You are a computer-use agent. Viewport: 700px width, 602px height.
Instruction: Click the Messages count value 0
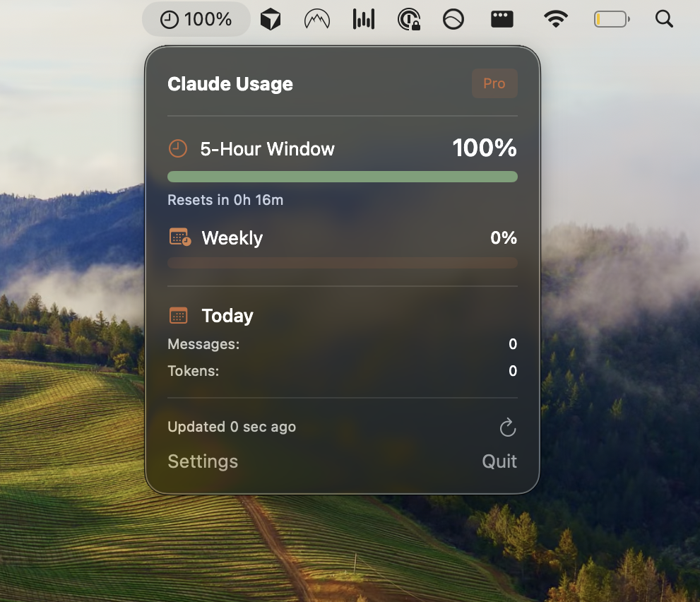pos(513,344)
